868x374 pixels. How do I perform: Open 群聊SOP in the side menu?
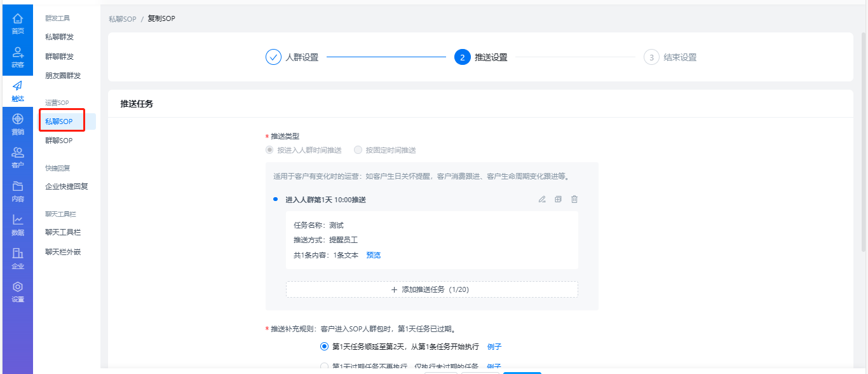[x=59, y=141]
